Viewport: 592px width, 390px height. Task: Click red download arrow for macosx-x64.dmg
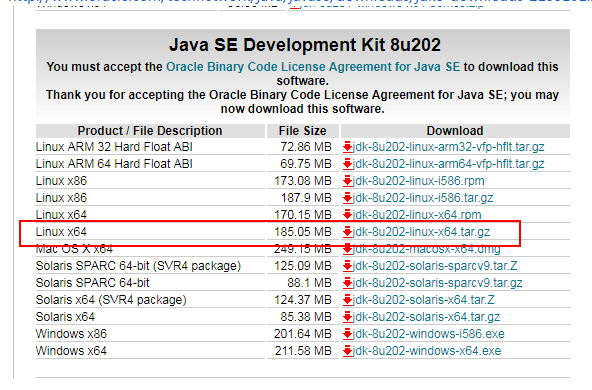point(347,249)
